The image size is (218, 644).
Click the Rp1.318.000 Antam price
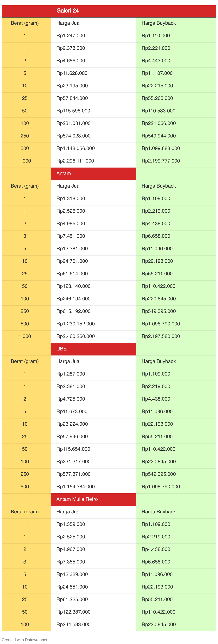coord(71,198)
